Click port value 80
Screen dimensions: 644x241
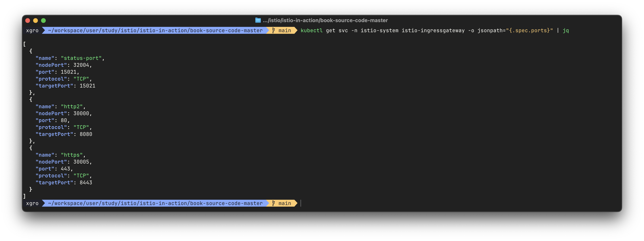[x=64, y=120]
